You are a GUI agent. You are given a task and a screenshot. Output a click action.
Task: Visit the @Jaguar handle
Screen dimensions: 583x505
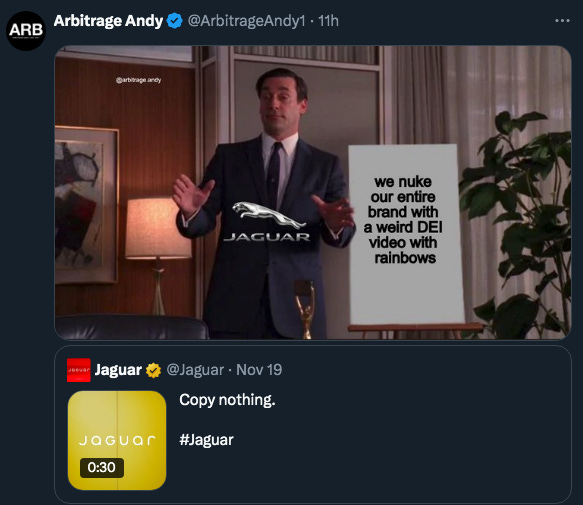click(195, 370)
